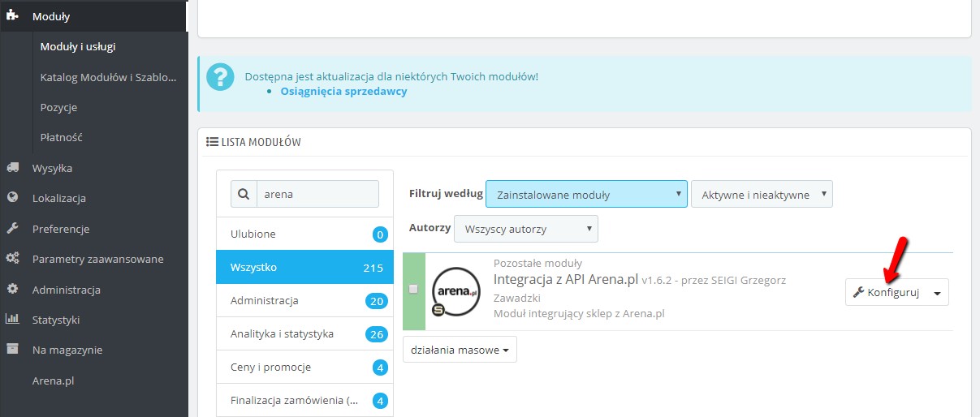The width and height of the screenshot is (980, 417).
Task: Click the module search field containing arena
Action: (x=317, y=194)
